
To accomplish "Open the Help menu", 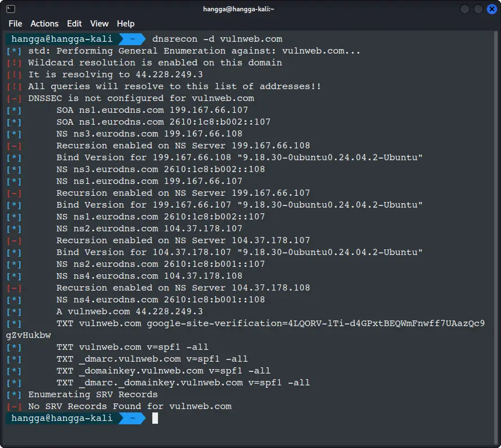I will (x=125, y=24).
